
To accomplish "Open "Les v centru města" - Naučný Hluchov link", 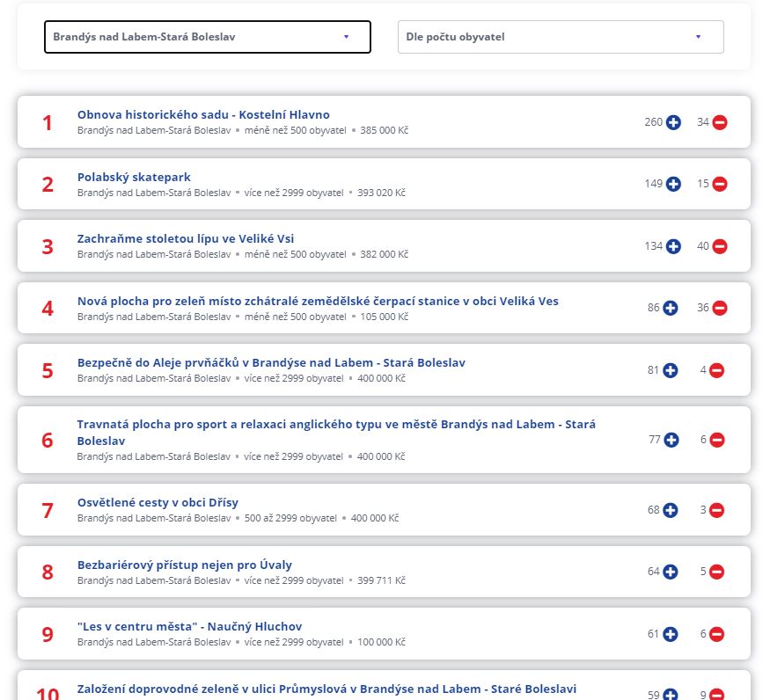I will pyautogui.click(x=189, y=627).
